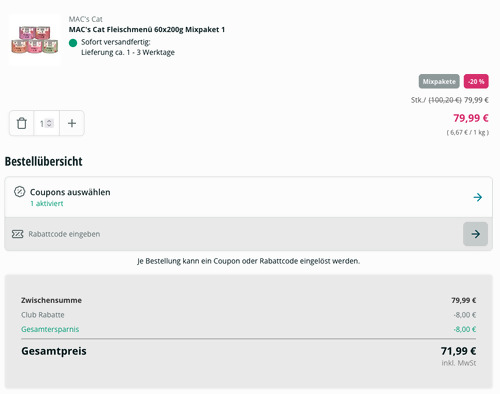The width and height of the screenshot is (500, 394).
Task: Click the Coupons auswählen percent icon
Action: coord(19,192)
